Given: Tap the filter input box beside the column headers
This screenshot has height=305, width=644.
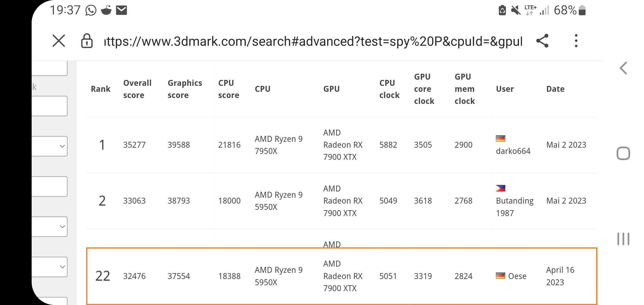Looking at the screenshot, I should pos(49,106).
